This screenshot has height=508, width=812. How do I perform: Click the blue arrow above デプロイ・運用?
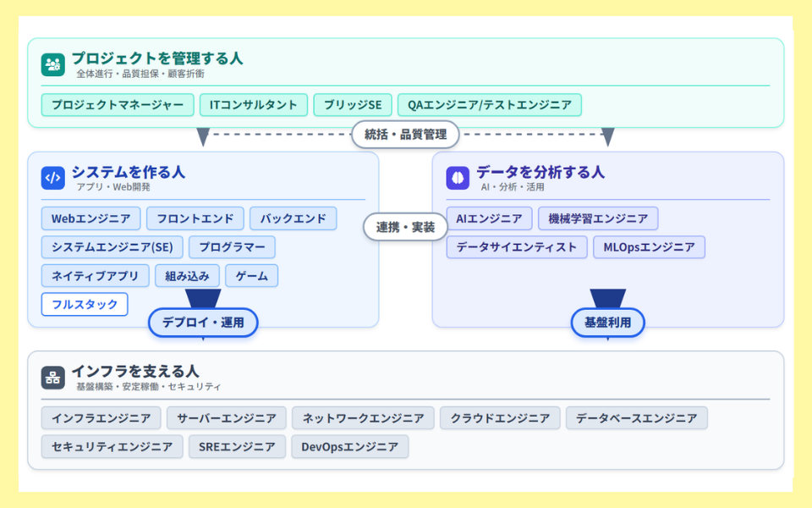(x=203, y=298)
